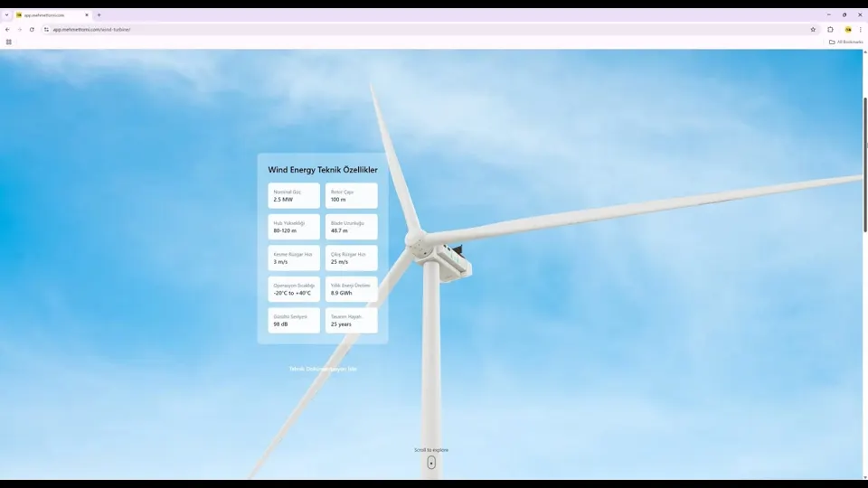
Task: Open the All Bookmarks folder
Action: tap(846, 42)
